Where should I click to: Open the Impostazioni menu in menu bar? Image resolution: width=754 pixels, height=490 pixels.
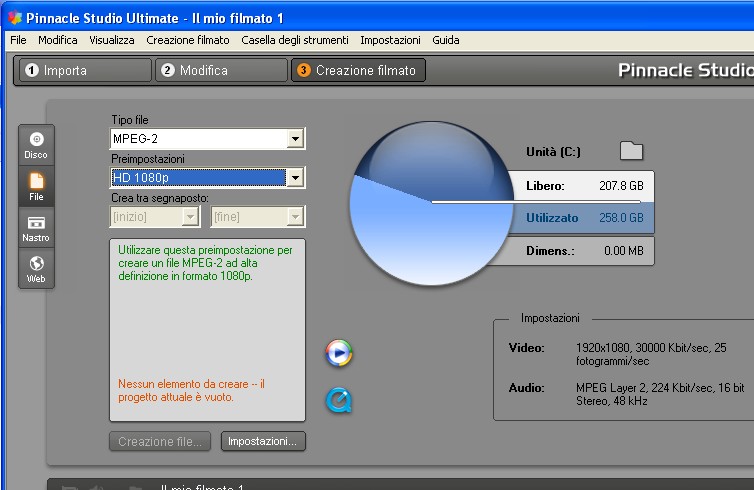tap(390, 40)
